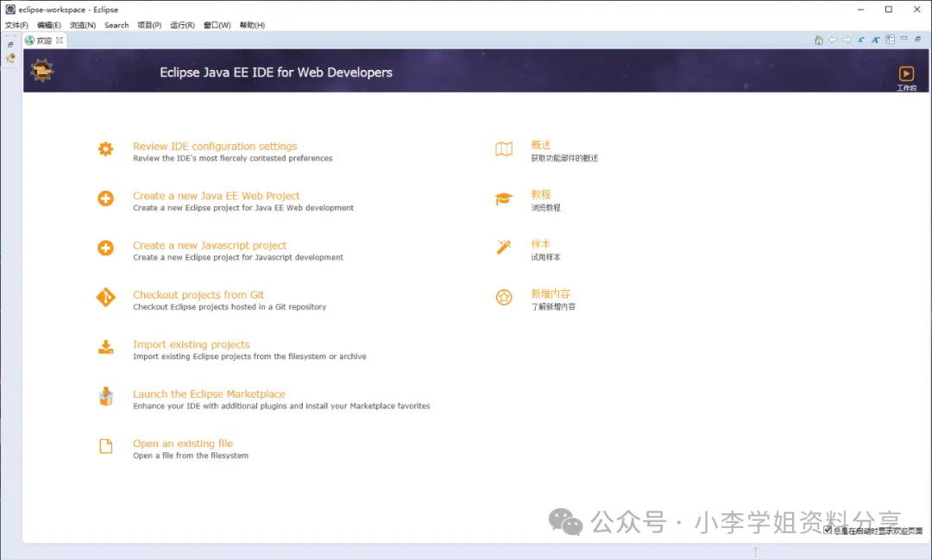Open the 运行(R) menu

pyautogui.click(x=182, y=25)
